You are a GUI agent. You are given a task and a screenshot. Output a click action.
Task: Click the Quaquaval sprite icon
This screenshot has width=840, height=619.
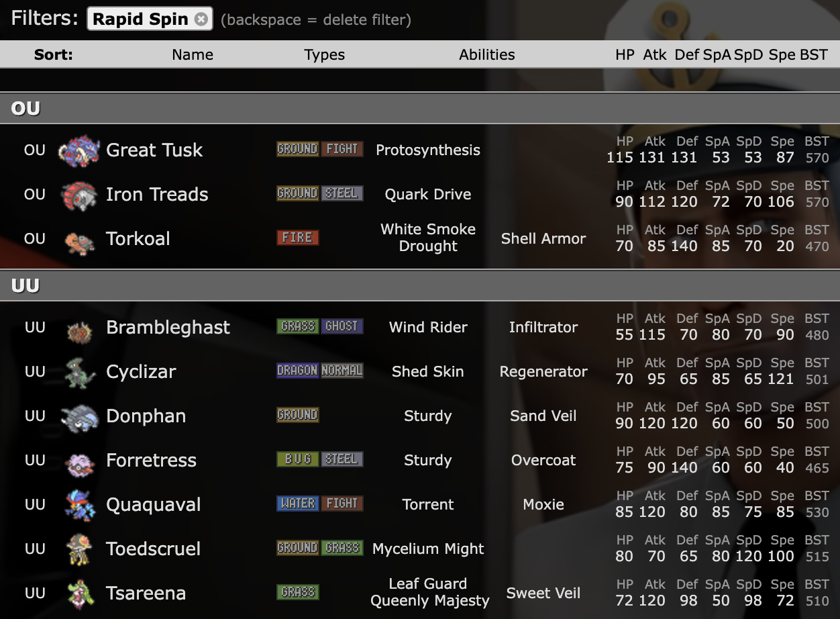pyautogui.click(x=79, y=505)
